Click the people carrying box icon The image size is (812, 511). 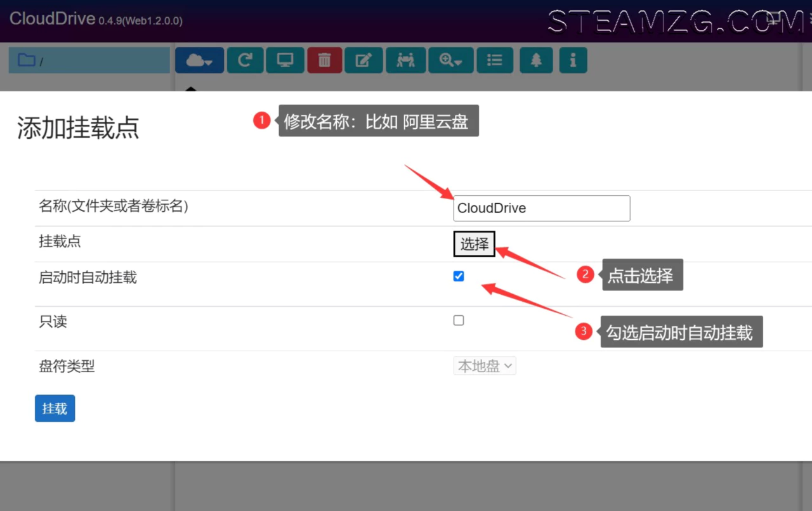(405, 60)
